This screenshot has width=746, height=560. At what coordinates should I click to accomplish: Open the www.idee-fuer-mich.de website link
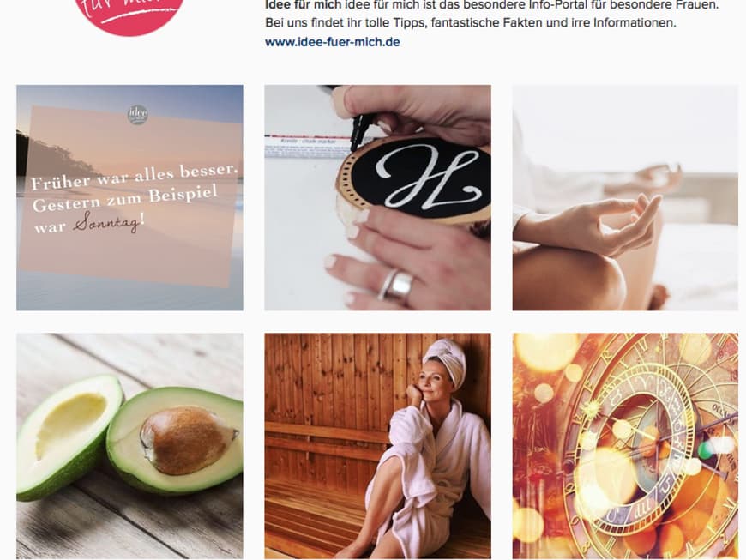pyautogui.click(x=332, y=42)
